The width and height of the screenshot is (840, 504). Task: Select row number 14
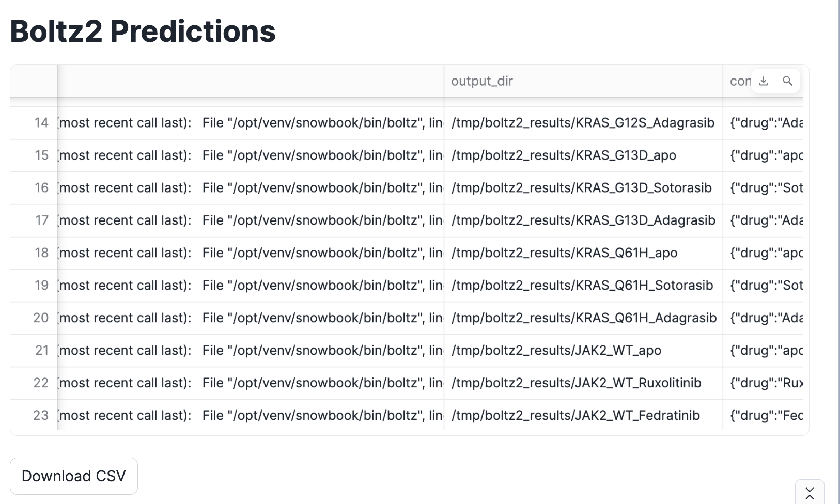click(41, 123)
